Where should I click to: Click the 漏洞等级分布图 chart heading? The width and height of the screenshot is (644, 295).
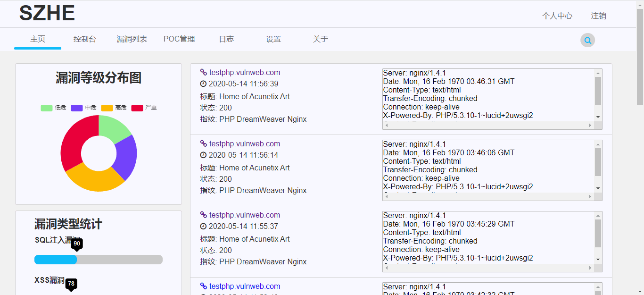click(x=99, y=78)
